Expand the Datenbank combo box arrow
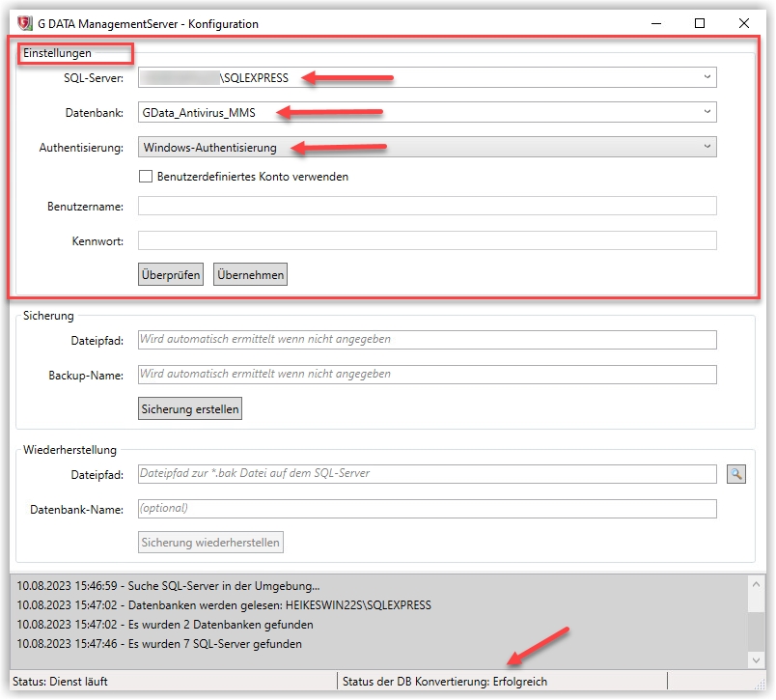776x700 pixels. click(707, 112)
